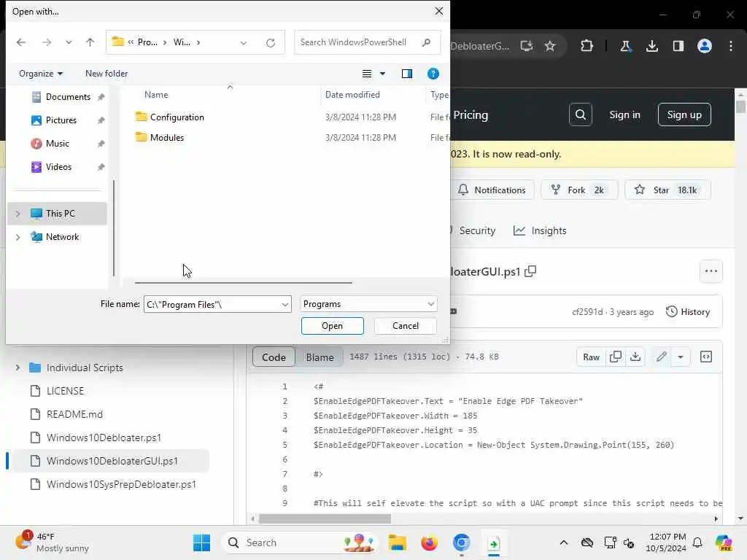Image resolution: width=747 pixels, height=560 pixels.
Task: Expand the address bar path dropdown
Action: [x=244, y=43]
